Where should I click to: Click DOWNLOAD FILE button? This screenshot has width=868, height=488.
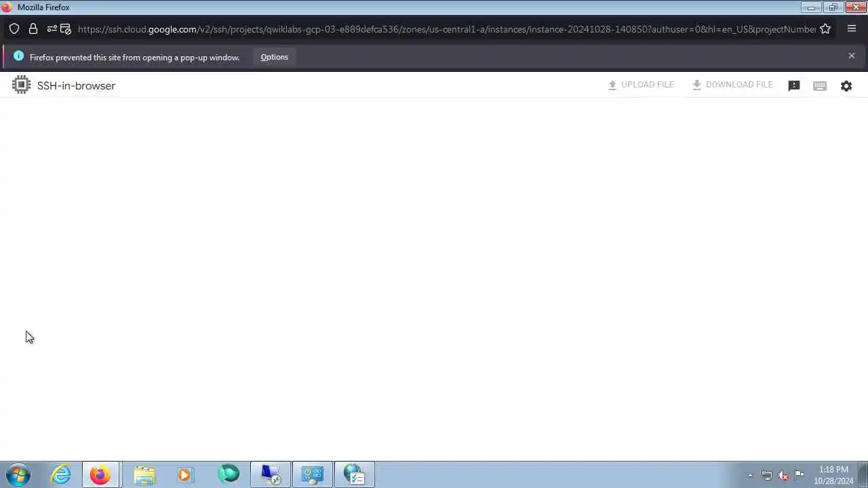732,85
